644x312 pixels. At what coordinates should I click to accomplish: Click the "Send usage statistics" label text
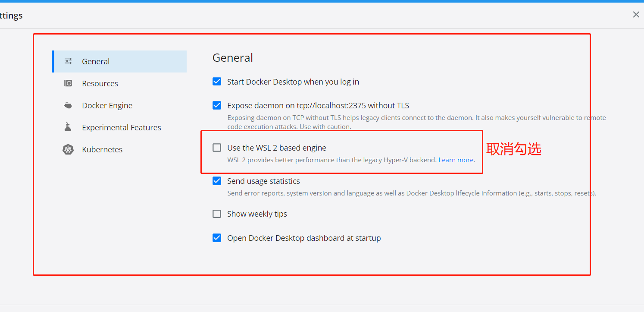coord(263,181)
